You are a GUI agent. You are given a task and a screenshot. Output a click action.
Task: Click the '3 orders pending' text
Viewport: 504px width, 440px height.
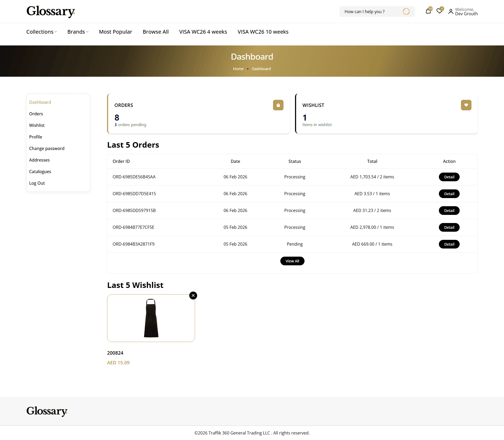coord(130,125)
